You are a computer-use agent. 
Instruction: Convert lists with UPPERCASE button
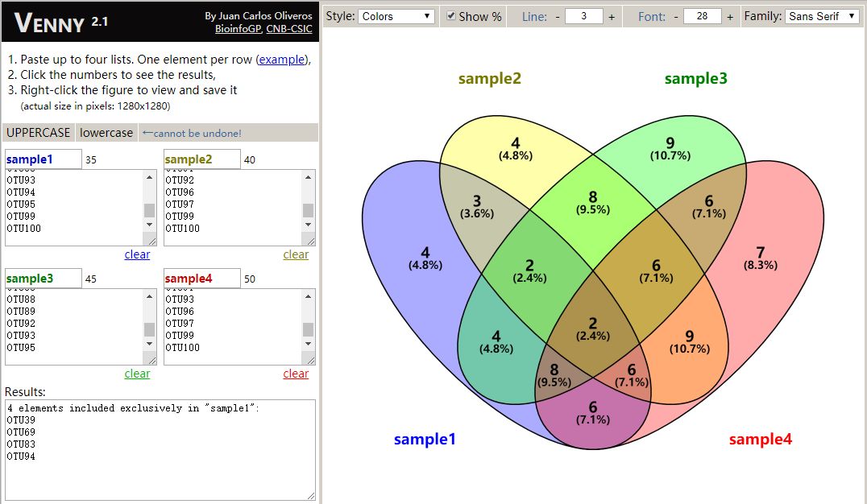pyautogui.click(x=38, y=133)
